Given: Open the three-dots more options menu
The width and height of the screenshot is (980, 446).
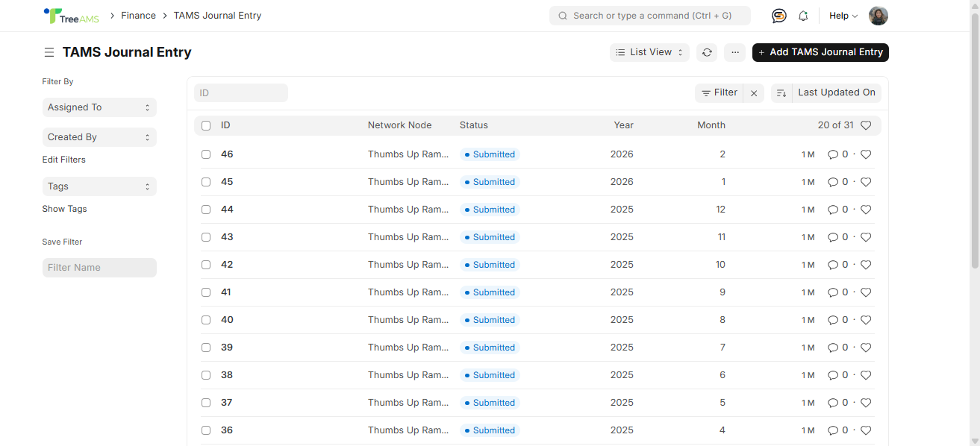Looking at the screenshot, I should 734,52.
